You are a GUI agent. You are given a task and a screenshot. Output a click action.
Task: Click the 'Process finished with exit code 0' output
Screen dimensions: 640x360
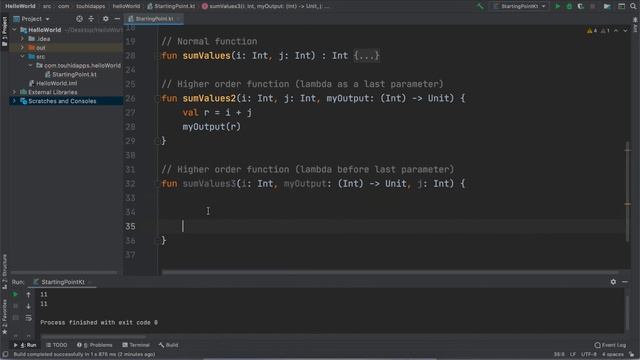coord(99,322)
